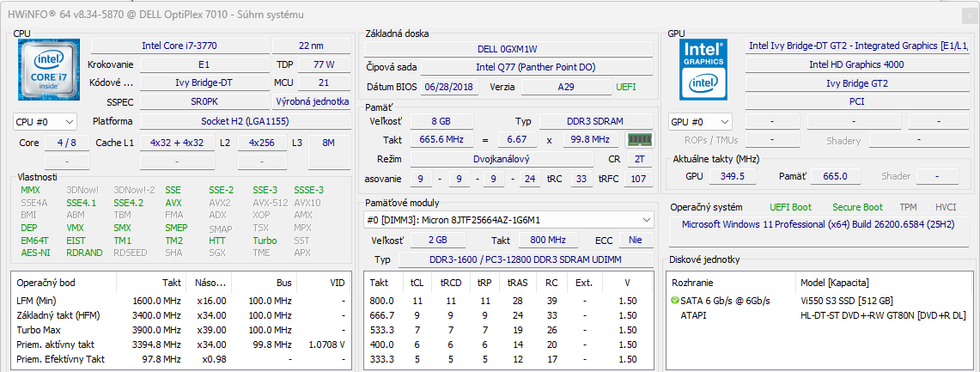Open the CPU #0 selector dropdown
This screenshot has width=980, height=372.
tap(45, 122)
